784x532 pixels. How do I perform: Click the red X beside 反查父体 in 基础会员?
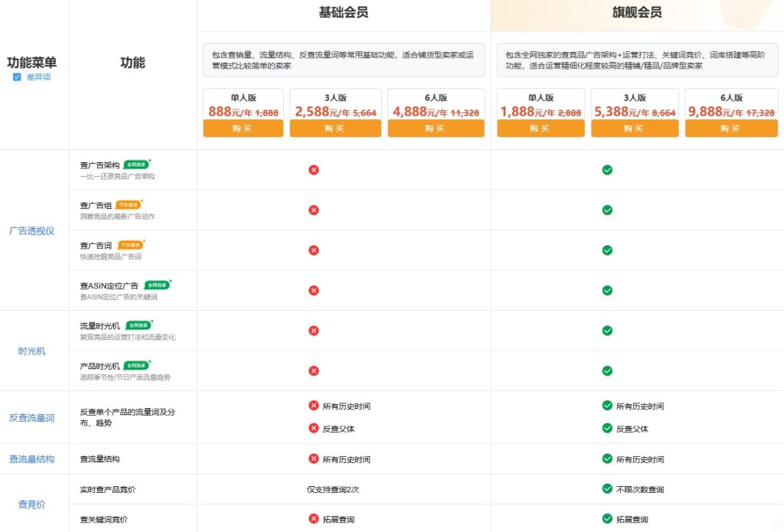[313, 429]
